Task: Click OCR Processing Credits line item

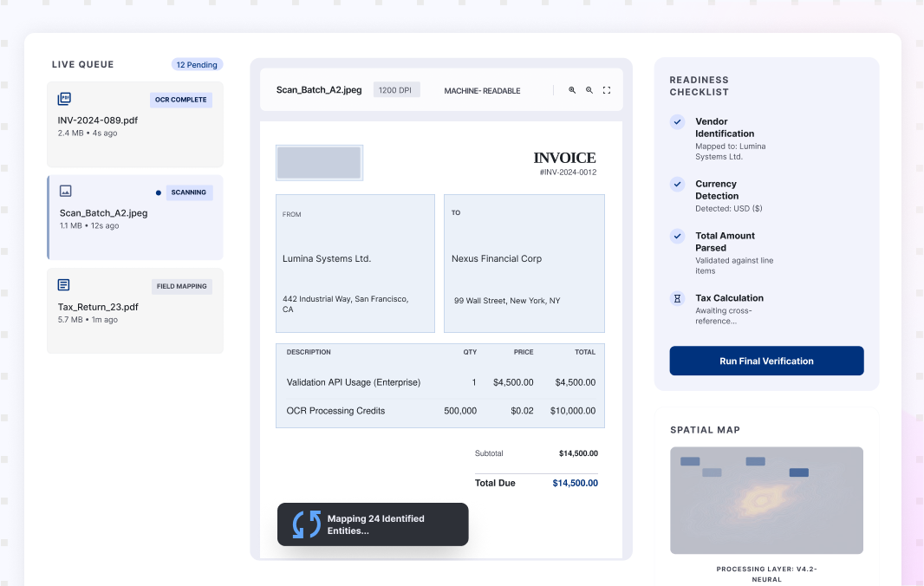Action: (x=335, y=411)
